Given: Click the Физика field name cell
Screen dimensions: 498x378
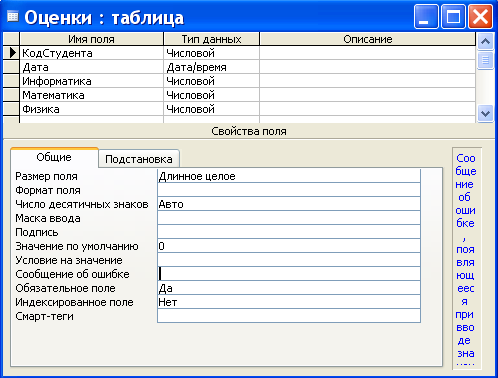Looking at the screenshot, I should click(92, 109).
